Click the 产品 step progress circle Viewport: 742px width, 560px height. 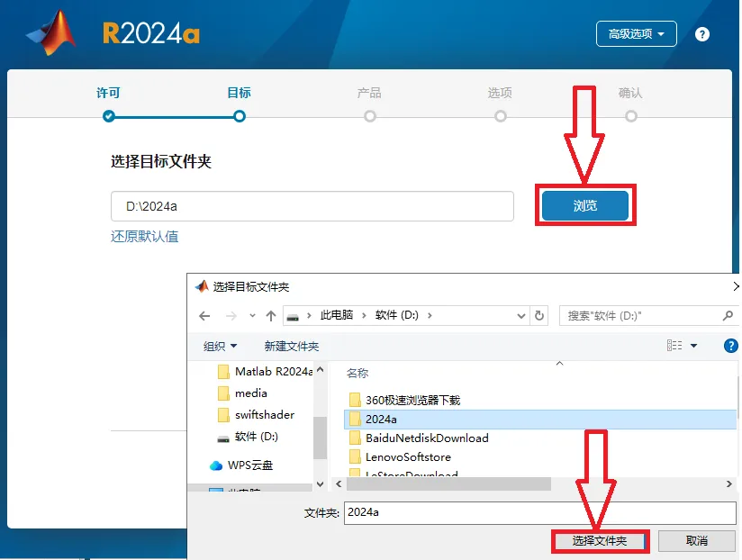[x=370, y=116]
